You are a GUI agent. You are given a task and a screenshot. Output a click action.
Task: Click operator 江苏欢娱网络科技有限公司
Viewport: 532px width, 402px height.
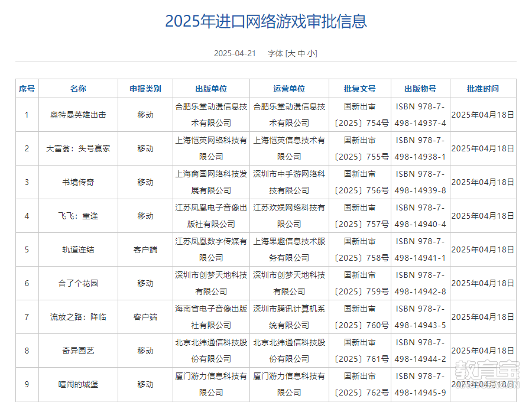point(289,216)
